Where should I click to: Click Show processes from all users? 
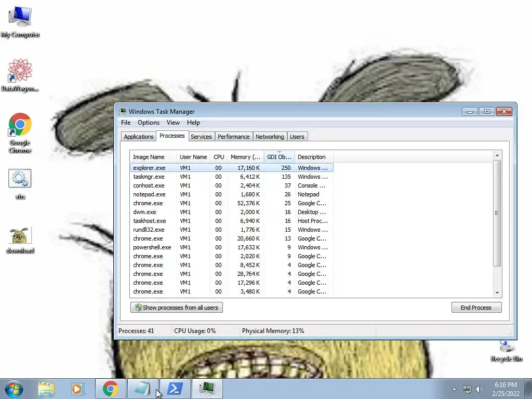click(177, 308)
